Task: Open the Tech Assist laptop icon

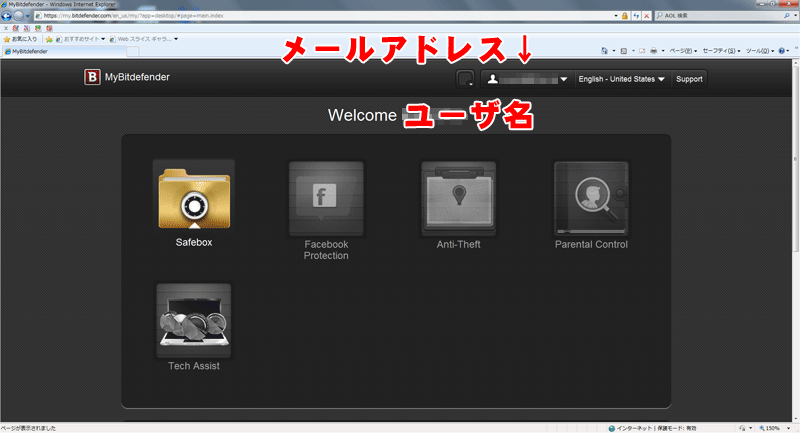Action: coord(194,320)
